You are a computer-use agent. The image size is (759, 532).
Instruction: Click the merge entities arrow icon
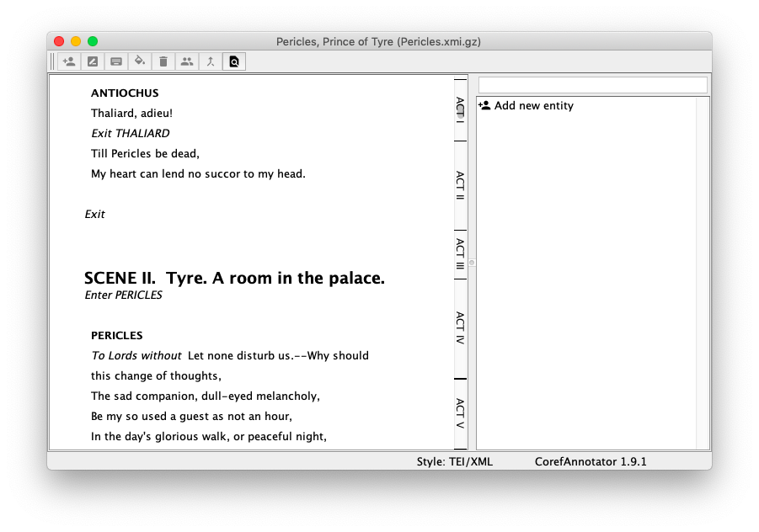click(211, 61)
